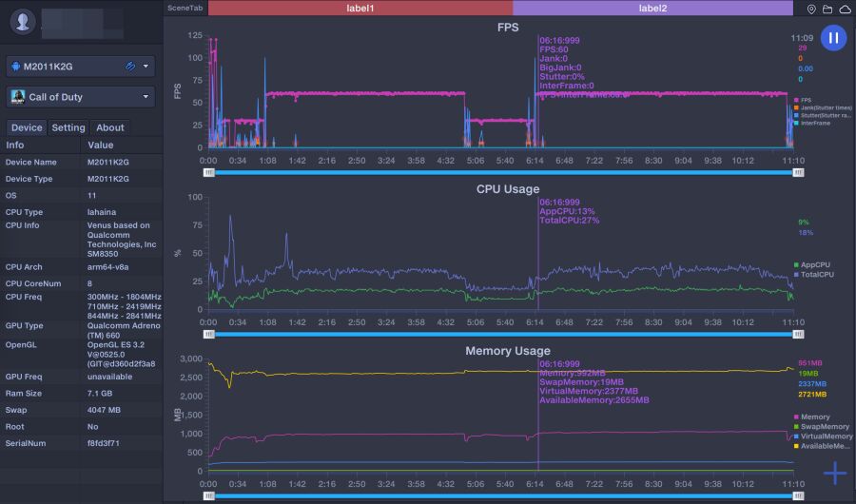
Task: Click the FPS chart left range slider handle
Action: pos(209,172)
